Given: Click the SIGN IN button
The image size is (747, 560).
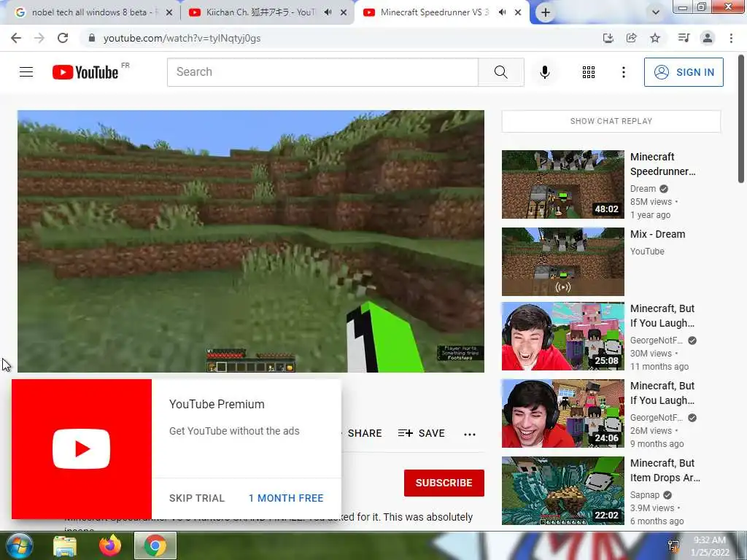Looking at the screenshot, I should (684, 72).
